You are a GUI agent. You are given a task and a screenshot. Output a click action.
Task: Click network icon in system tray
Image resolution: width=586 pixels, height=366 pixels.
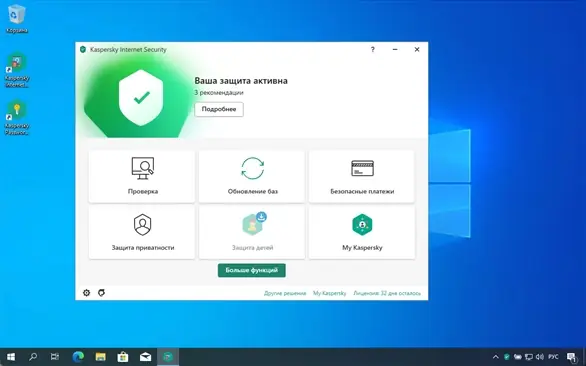pyautogui.click(x=529, y=357)
